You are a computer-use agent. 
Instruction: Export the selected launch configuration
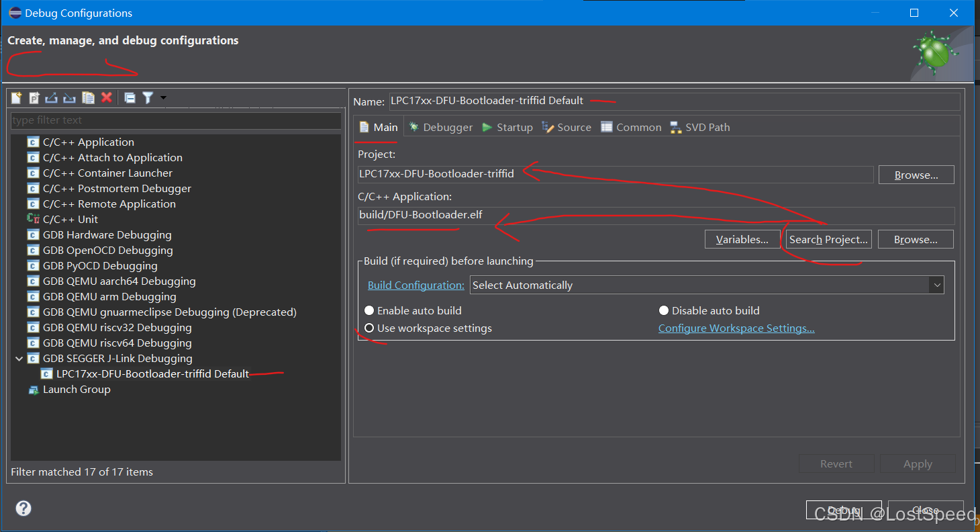(52, 98)
